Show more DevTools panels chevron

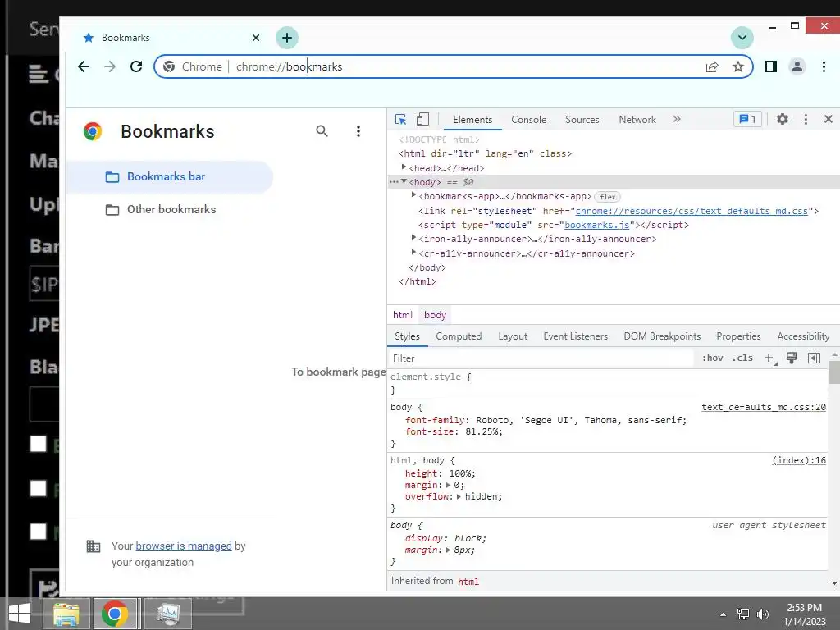click(677, 119)
